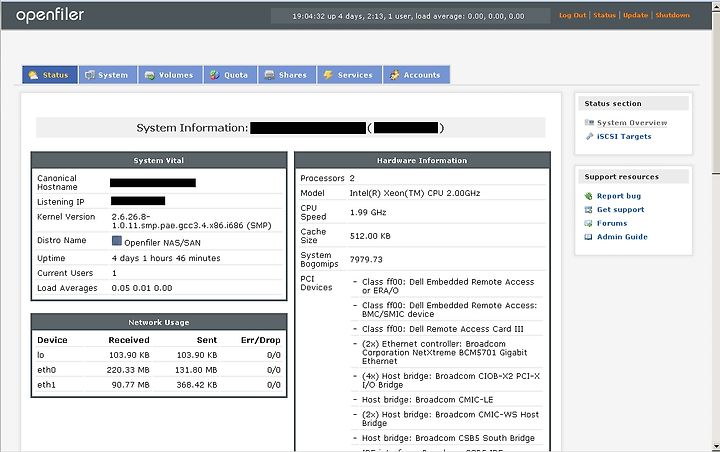Select the Status tab label
Image resolution: width=720 pixels, height=452 pixels.
pos(56,75)
